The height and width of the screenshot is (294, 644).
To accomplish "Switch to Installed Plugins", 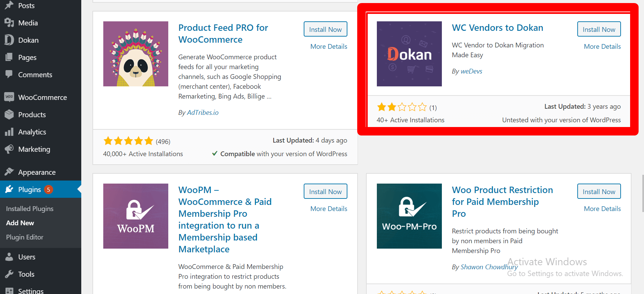I will pyautogui.click(x=29, y=209).
